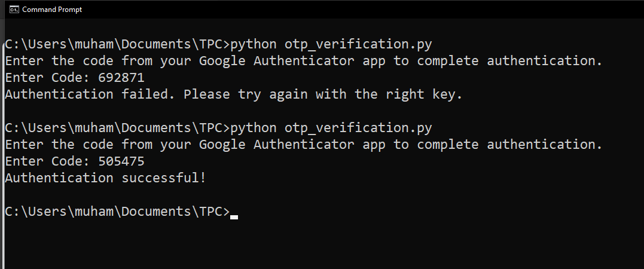Click the Authentication failed message
Screen dimensions: 644x269
click(x=90, y=94)
